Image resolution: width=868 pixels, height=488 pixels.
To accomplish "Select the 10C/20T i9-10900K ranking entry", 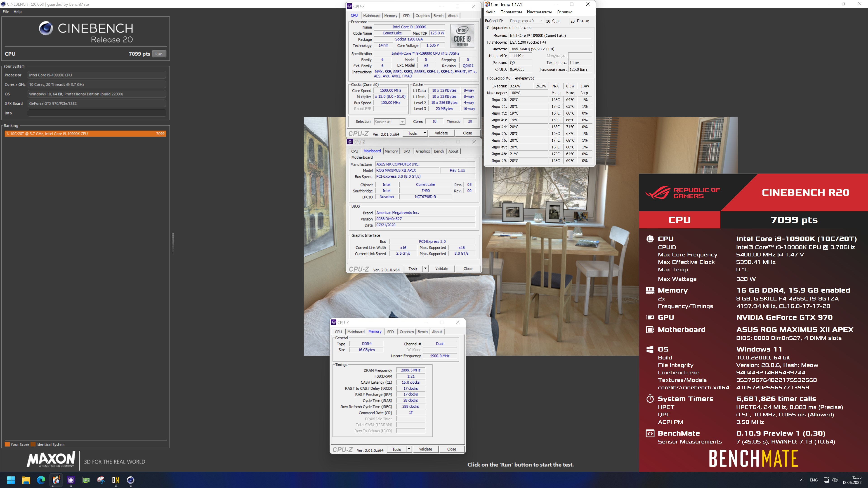I will pos(85,134).
